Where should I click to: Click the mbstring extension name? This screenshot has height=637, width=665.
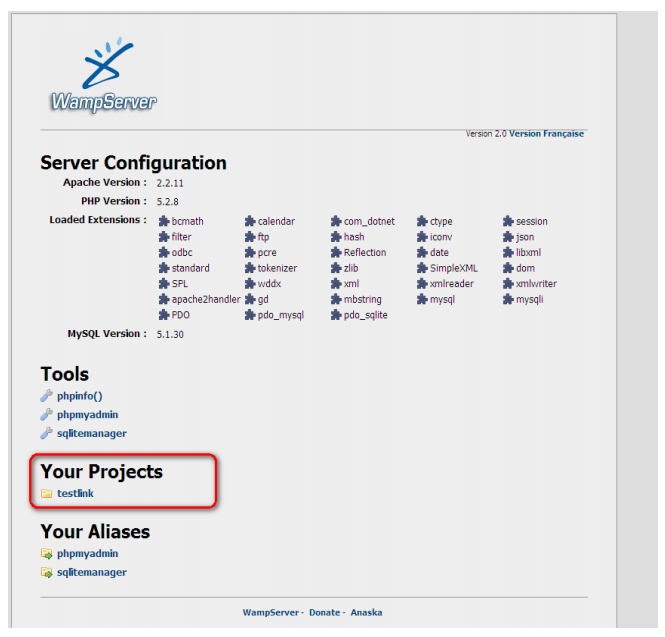(363, 299)
